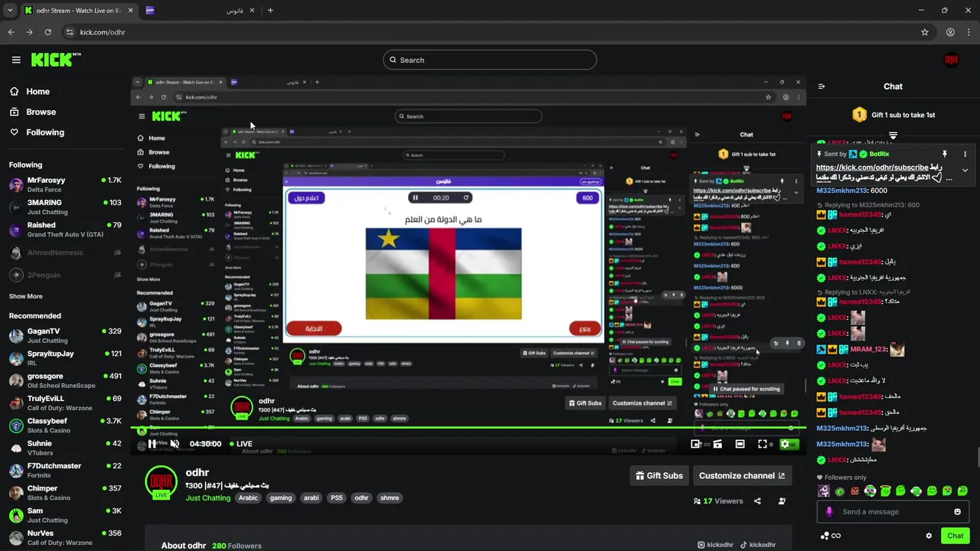Jump to LIVE in the player
Viewport: 980px width, 551px height.
(x=240, y=444)
